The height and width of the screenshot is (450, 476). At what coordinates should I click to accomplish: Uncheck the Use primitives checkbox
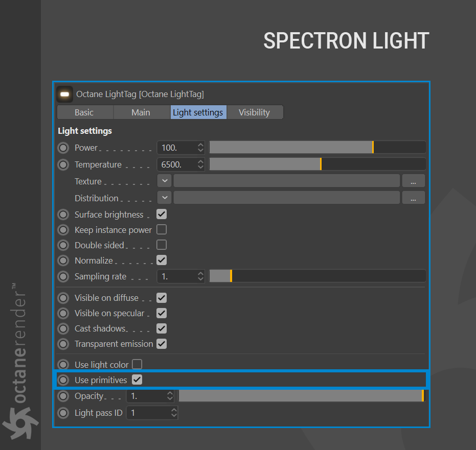137,380
